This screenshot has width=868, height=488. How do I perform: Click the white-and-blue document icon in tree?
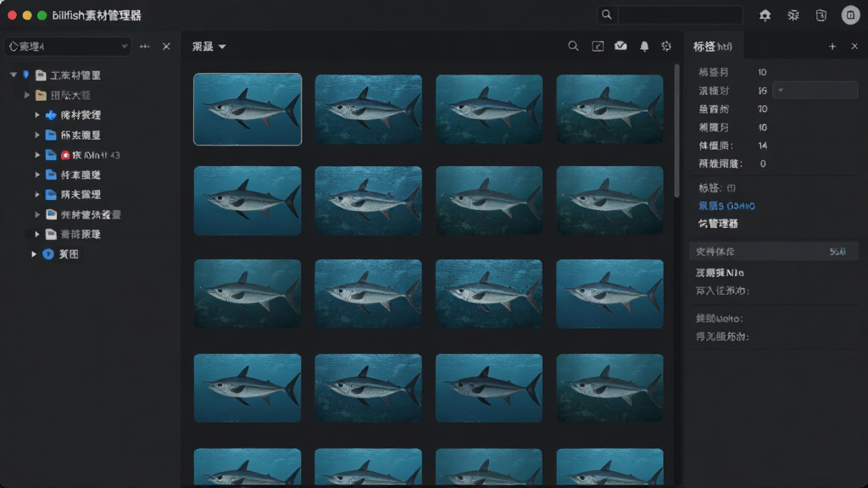pos(52,214)
